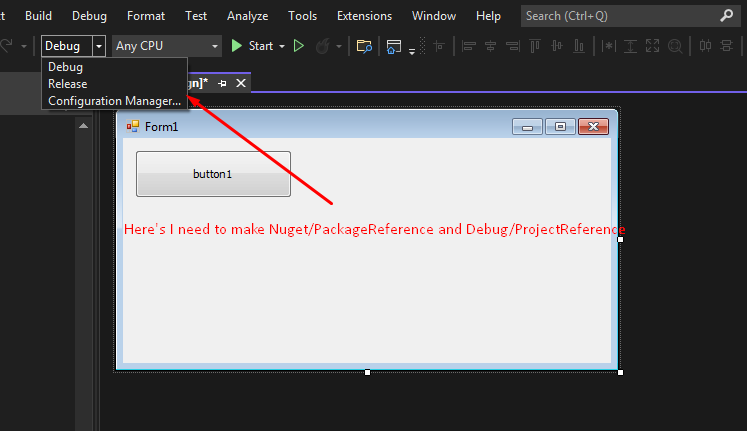Click the search magnifier icon
This screenshot has height=431, width=747.
[x=727, y=16]
